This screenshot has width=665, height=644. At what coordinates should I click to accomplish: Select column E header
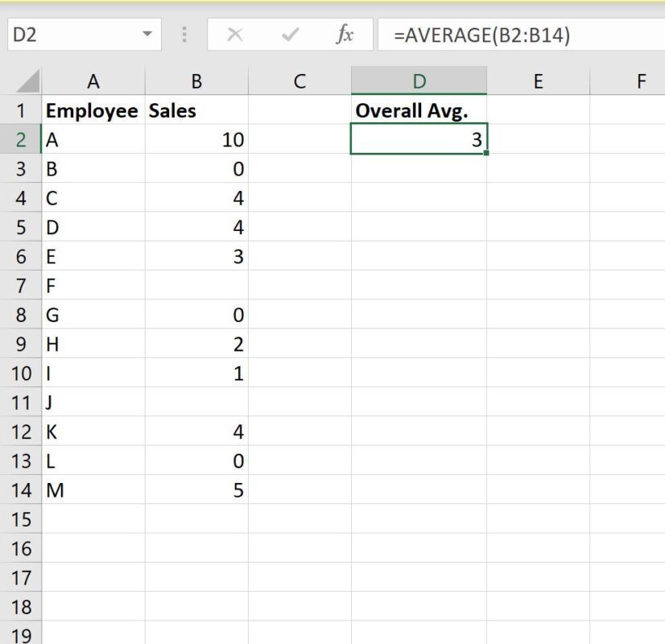(538, 81)
